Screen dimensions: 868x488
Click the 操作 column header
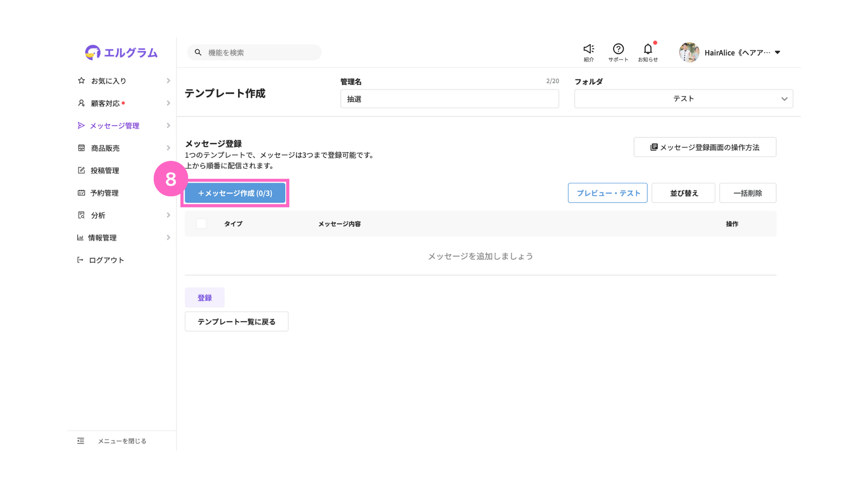tap(732, 224)
